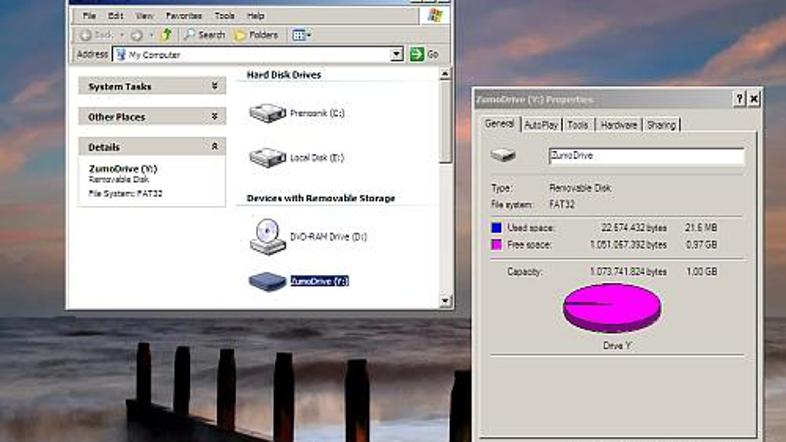Collapse the Details panel

pos(214,147)
